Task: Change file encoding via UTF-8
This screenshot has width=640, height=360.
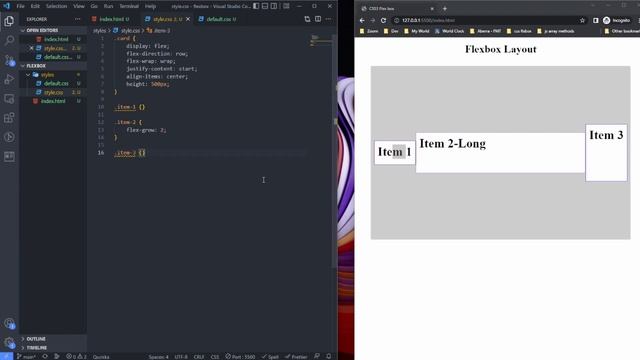Action: (x=181, y=356)
